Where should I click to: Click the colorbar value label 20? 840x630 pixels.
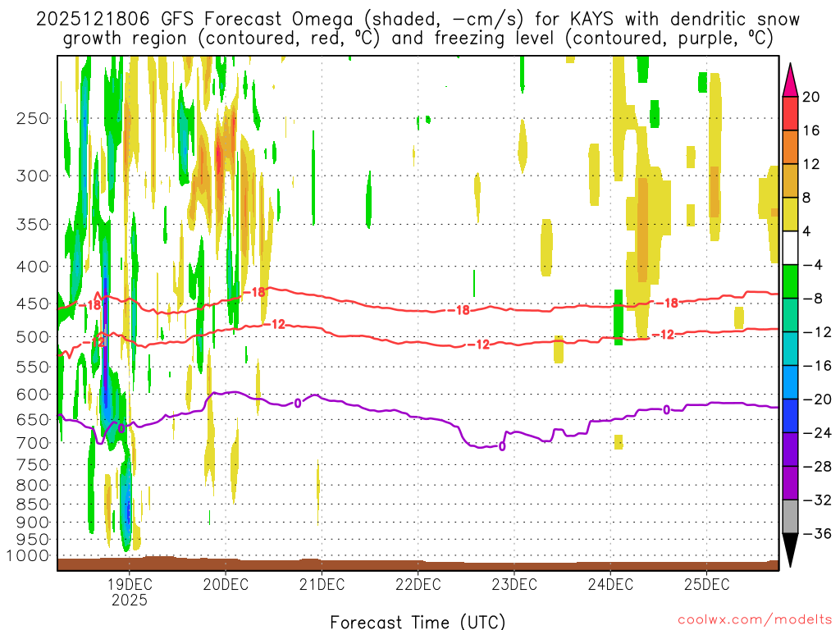coord(811,97)
